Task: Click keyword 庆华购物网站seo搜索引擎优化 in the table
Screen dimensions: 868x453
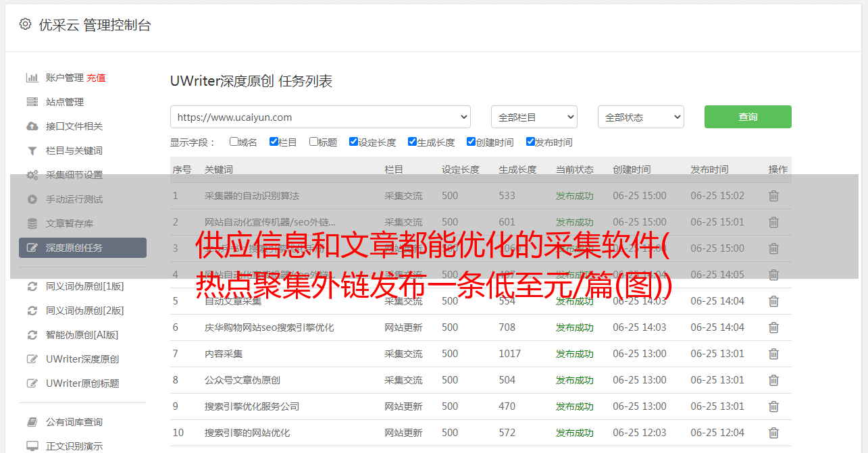Action: point(269,327)
